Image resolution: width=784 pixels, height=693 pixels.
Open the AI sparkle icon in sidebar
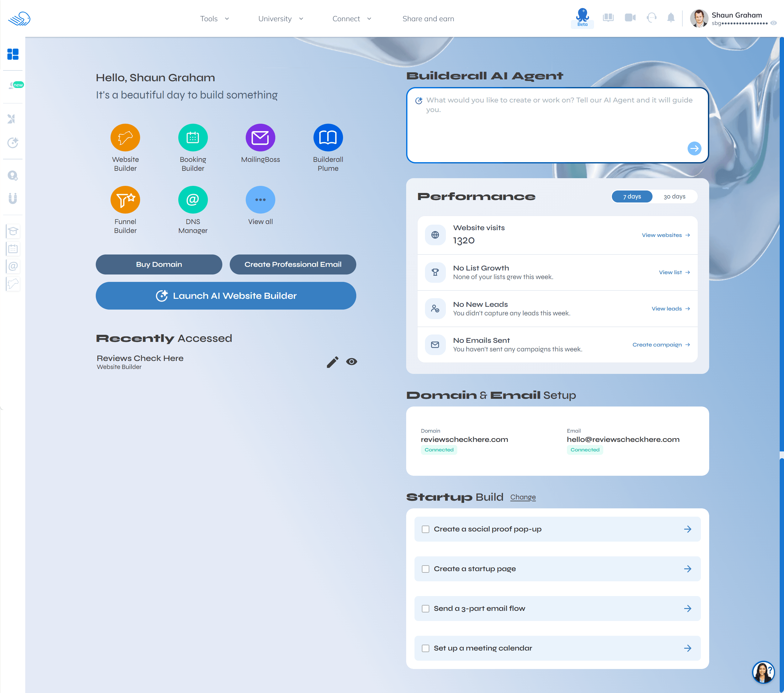[x=13, y=142]
